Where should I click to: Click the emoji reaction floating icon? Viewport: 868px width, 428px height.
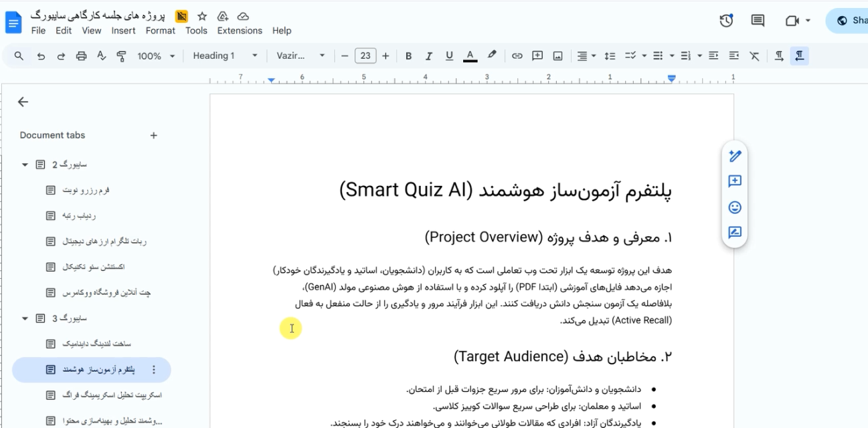735,207
